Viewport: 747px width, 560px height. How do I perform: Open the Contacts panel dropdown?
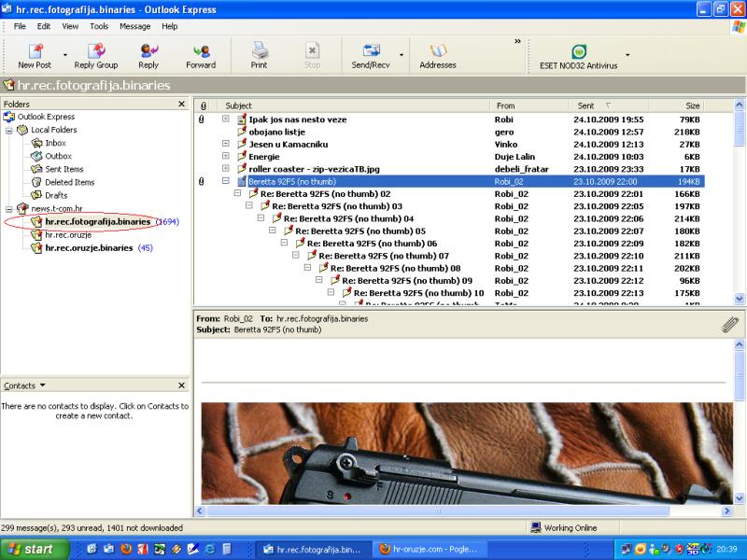click(42, 385)
